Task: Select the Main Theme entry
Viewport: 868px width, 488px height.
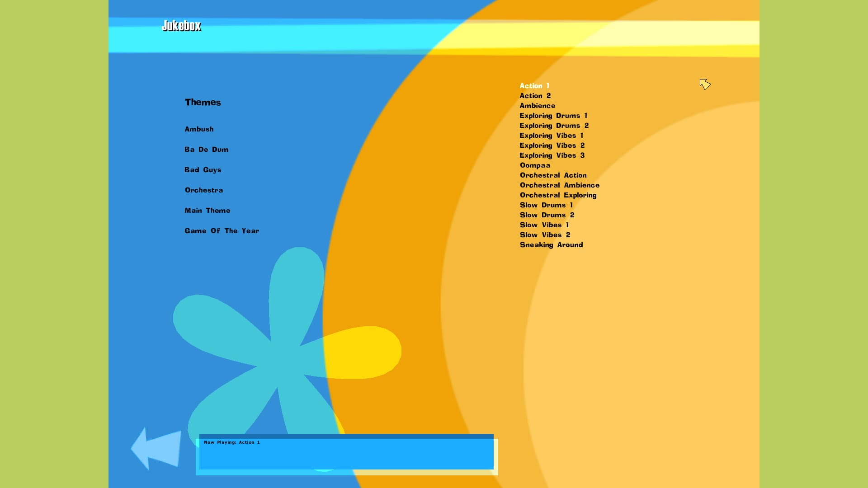Action: 207,211
